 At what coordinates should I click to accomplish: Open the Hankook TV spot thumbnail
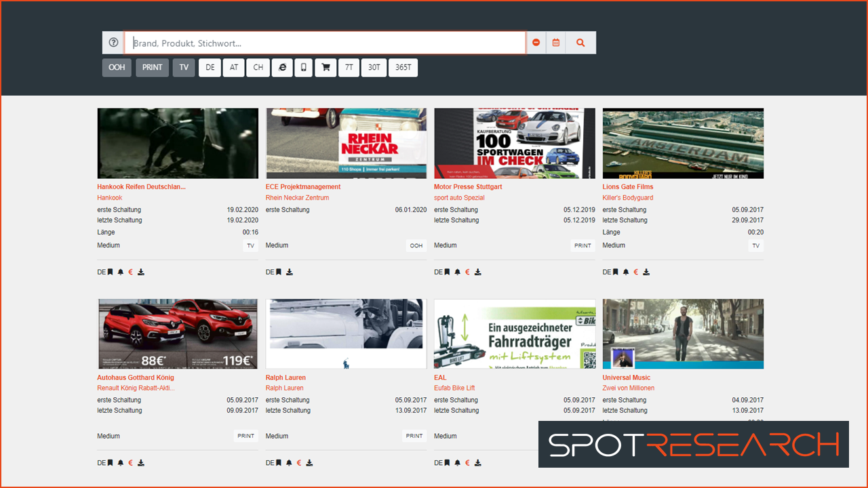coord(178,144)
